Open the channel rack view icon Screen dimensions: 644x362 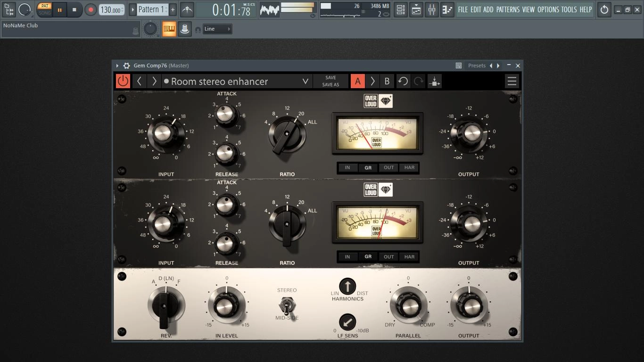coord(400,9)
